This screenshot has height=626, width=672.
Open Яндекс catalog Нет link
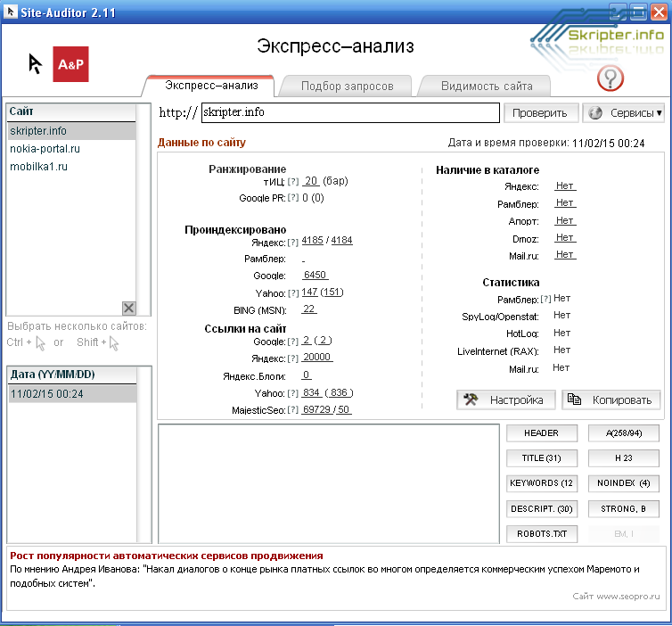565,186
